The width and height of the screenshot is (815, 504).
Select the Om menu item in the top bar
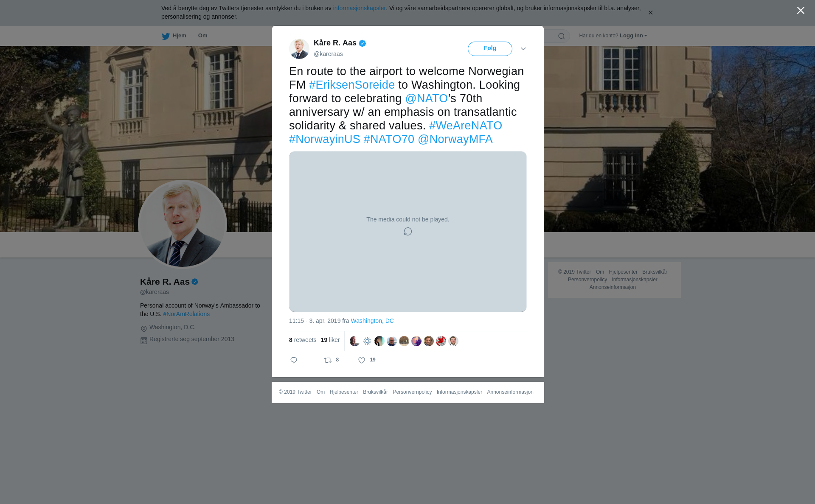click(202, 36)
